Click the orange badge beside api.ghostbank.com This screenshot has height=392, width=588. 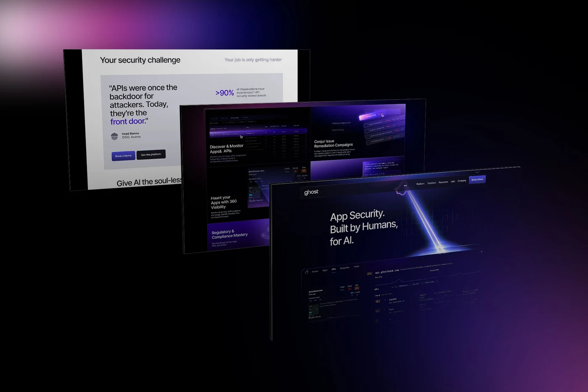coord(370,274)
